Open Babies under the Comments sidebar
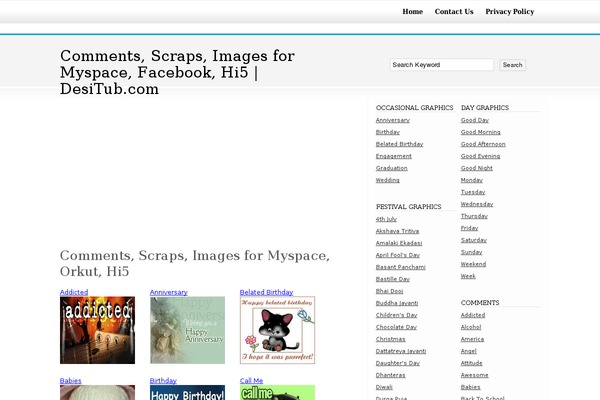Image resolution: width=600 pixels, height=400 pixels. coord(470,387)
